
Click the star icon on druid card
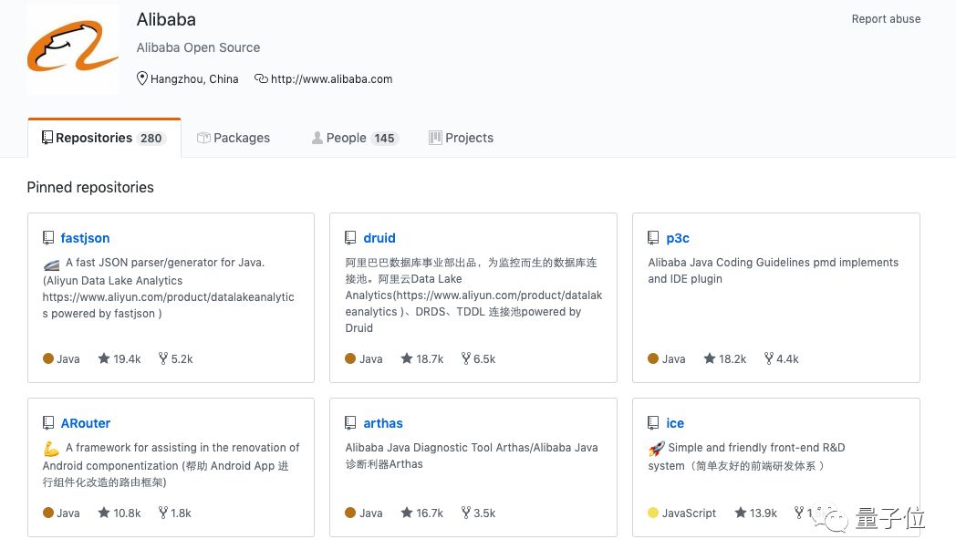[407, 359]
